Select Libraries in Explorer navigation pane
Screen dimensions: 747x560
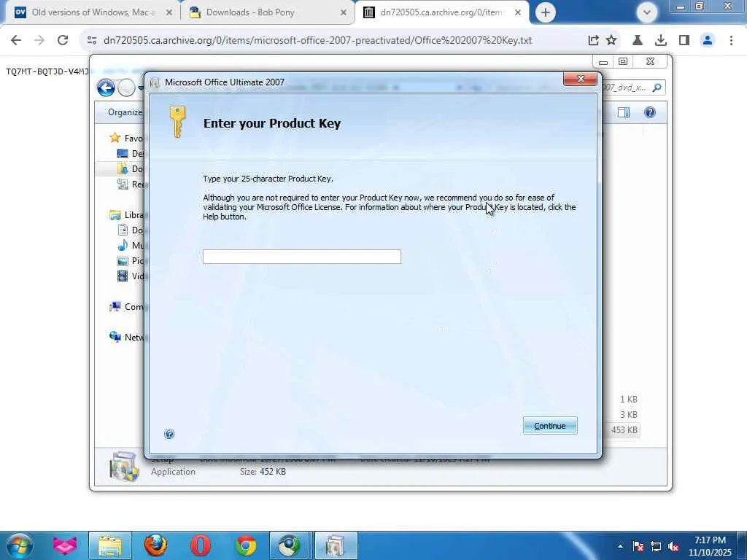coord(126,215)
